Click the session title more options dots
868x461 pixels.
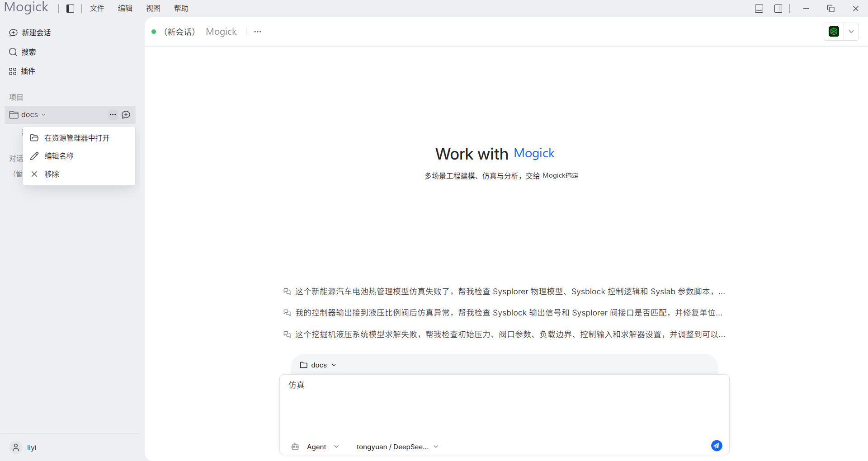[258, 32]
